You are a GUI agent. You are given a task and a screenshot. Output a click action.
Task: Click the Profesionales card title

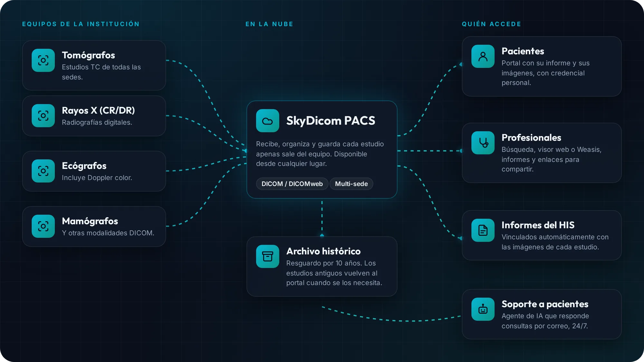(531, 138)
